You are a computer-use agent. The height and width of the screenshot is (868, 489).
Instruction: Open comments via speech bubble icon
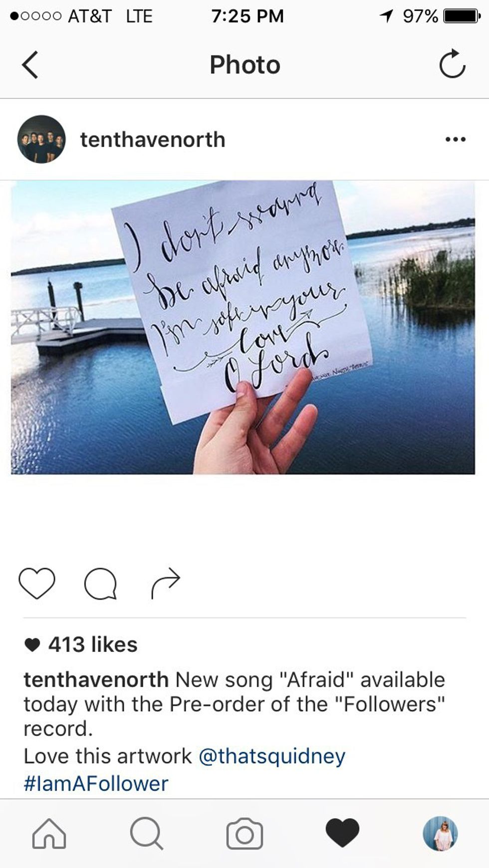[100, 583]
